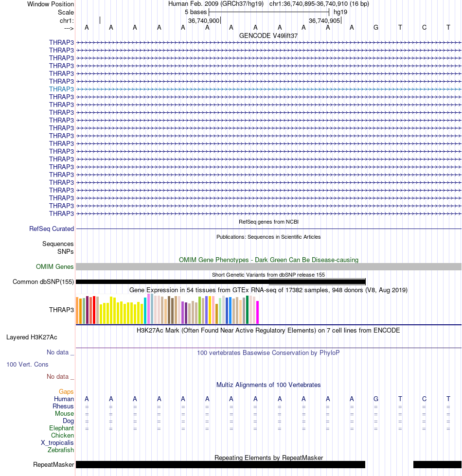Click the Common dbSNP(155) label
This screenshot has width=462, height=476.
[43, 282]
